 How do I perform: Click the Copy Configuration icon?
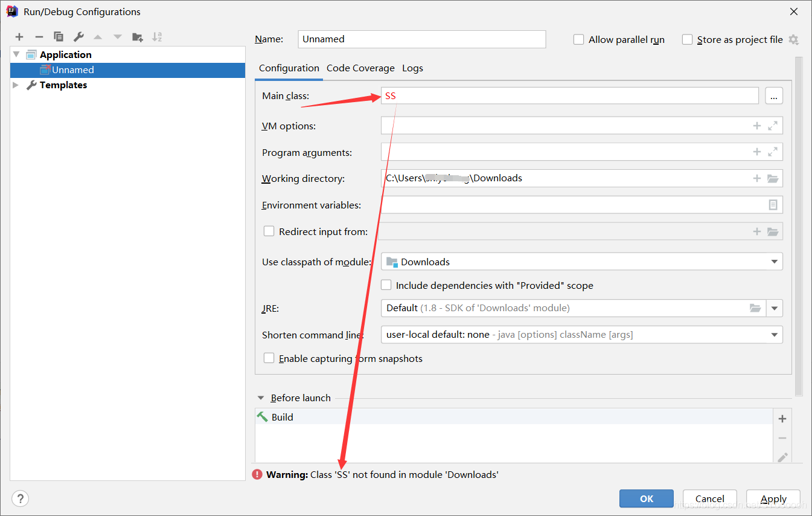[58, 37]
